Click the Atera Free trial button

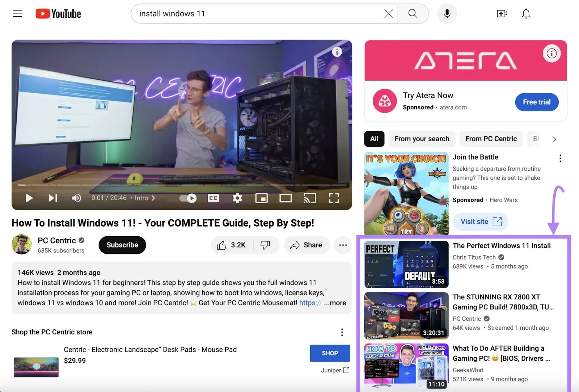click(x=537, y=102)
